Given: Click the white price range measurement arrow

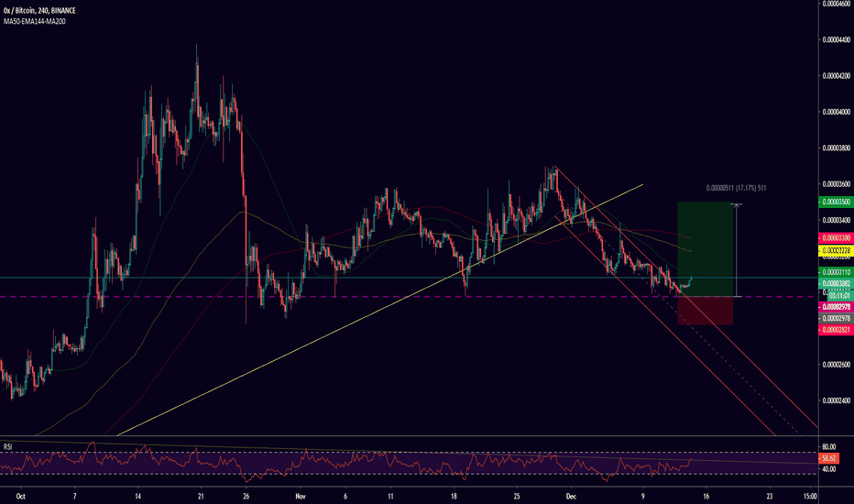Looking at the screenshot, I should 737,250.
